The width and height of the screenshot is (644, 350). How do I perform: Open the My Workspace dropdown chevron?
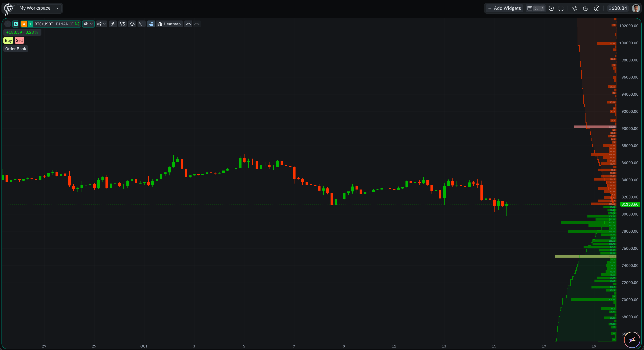(x=57, y=8)
